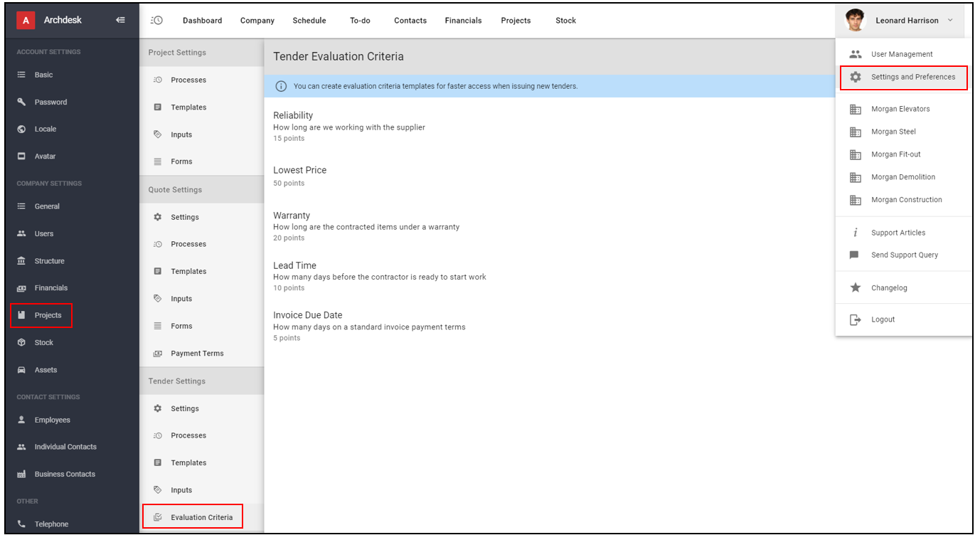Click the Password key icon
This screenshot has height=540, width=980.
(21, 102)
